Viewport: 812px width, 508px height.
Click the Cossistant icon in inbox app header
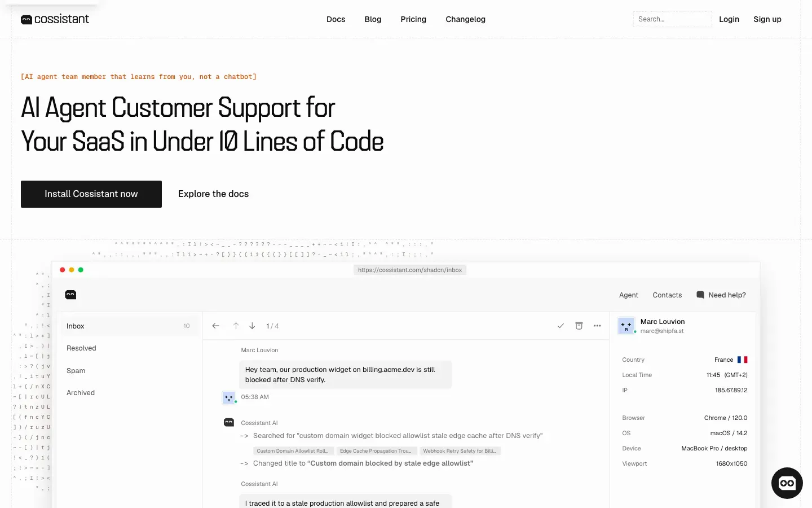[70, 295]
